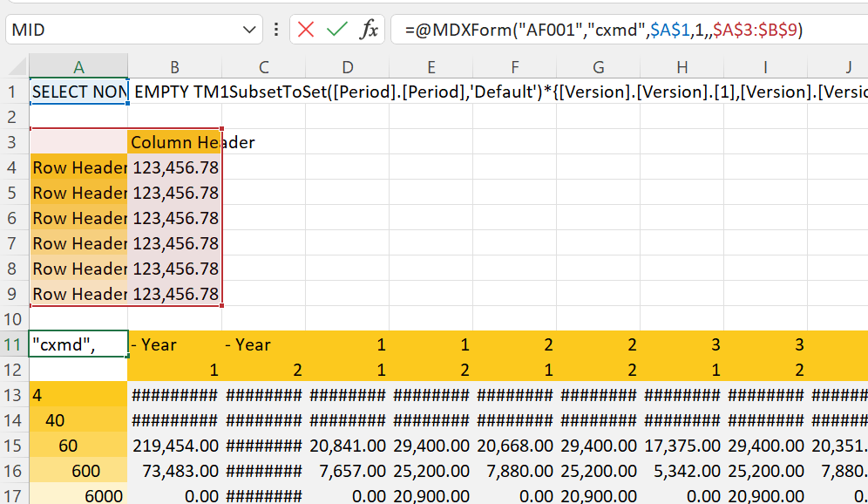
Task: Select column G header
Action: (x=598, y=67)
